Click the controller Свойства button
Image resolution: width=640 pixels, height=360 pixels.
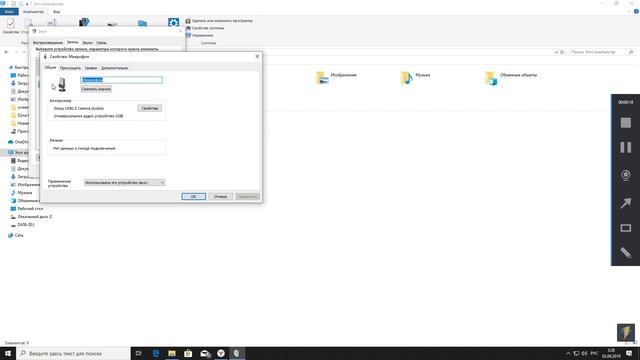[x=150, y=108]
